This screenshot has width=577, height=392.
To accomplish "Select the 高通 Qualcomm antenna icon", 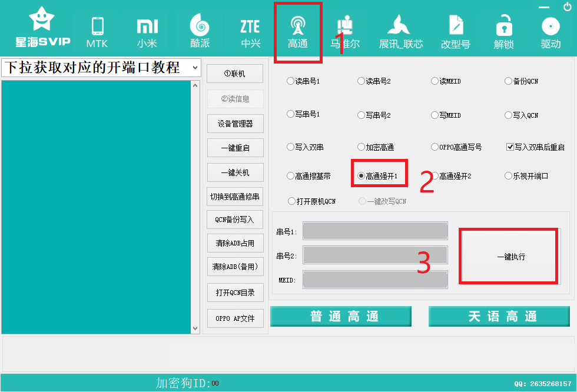I will [x=298, y=32].
